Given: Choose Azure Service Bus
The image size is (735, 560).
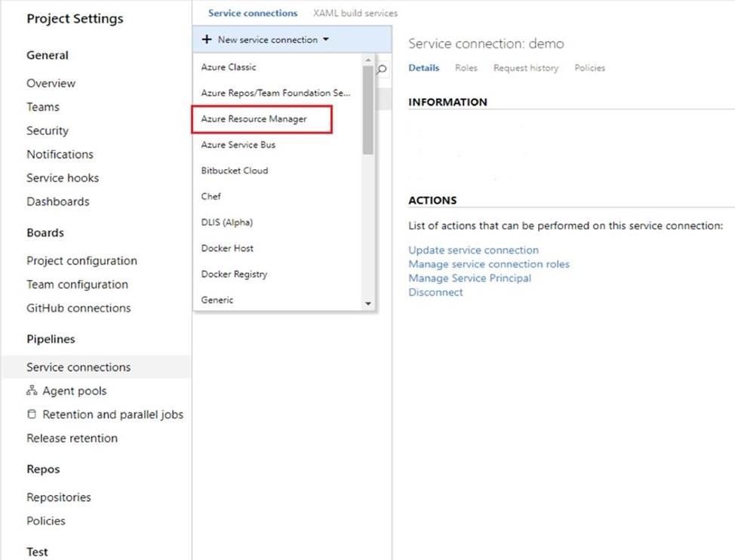Looking at the screenshot, I should click(x=278, y=145).
